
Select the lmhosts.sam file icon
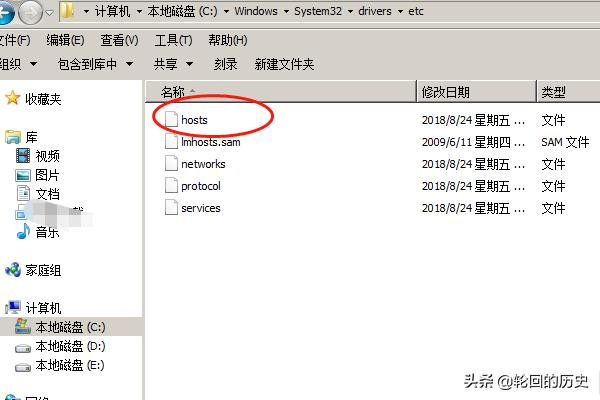click(171, 141)
